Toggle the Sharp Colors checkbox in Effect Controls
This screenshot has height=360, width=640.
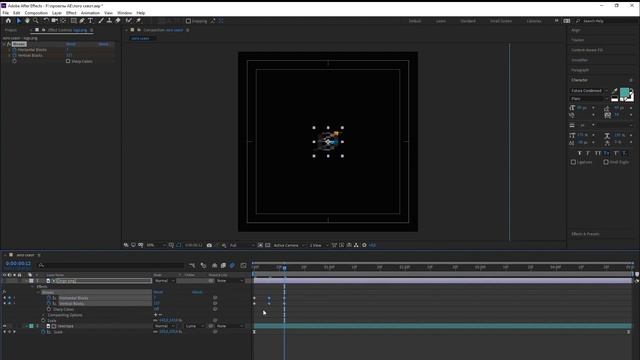pyautogui.click(x=68, y=61)
